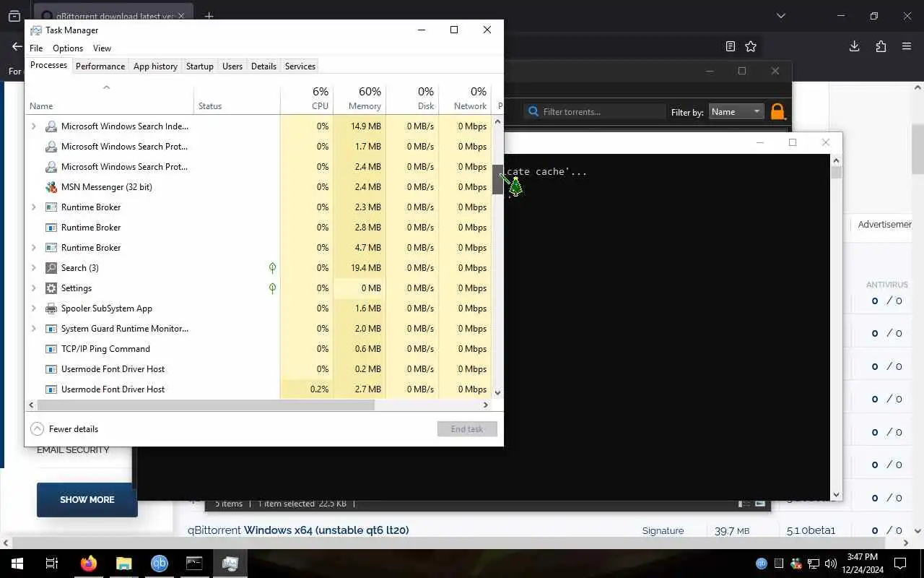Sort processes by the CPU column
924x578 pixels.
[x=307, y=98]
